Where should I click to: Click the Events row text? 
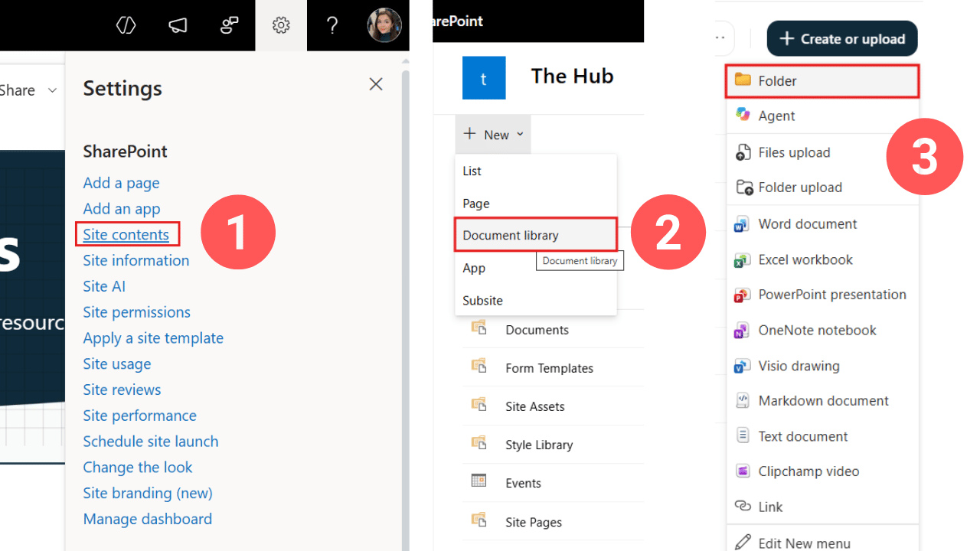tap(524, 483)
